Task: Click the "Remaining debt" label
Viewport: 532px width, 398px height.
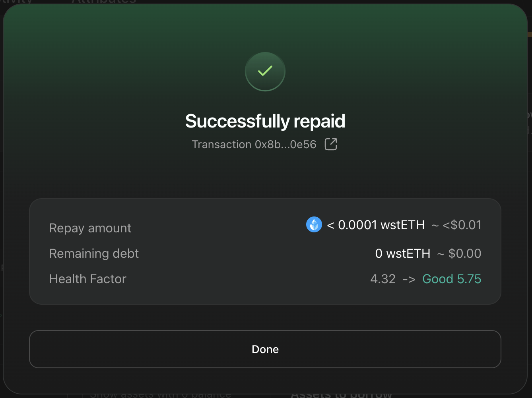Action: [94, 253]
